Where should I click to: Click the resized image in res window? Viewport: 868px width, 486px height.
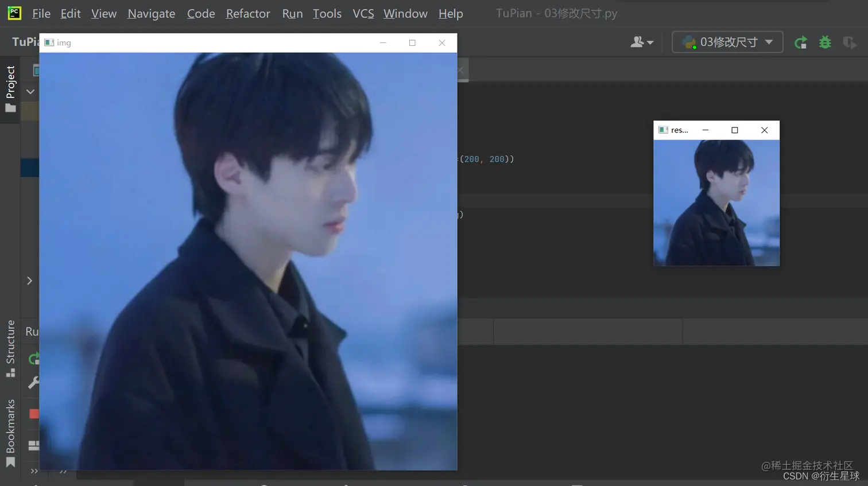click(716, 203)
